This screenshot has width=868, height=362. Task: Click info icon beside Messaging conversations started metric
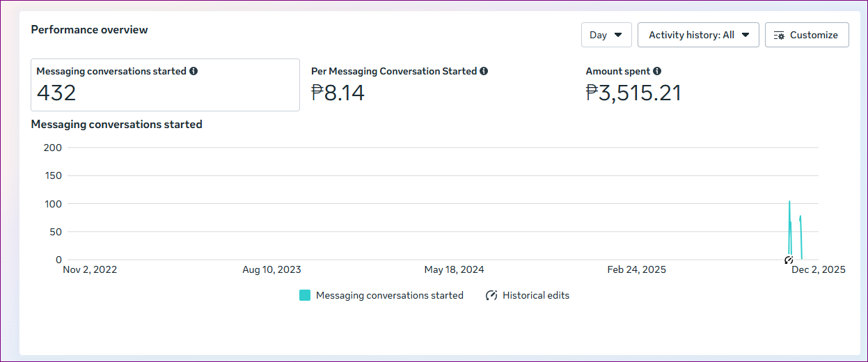coord(194,71)
